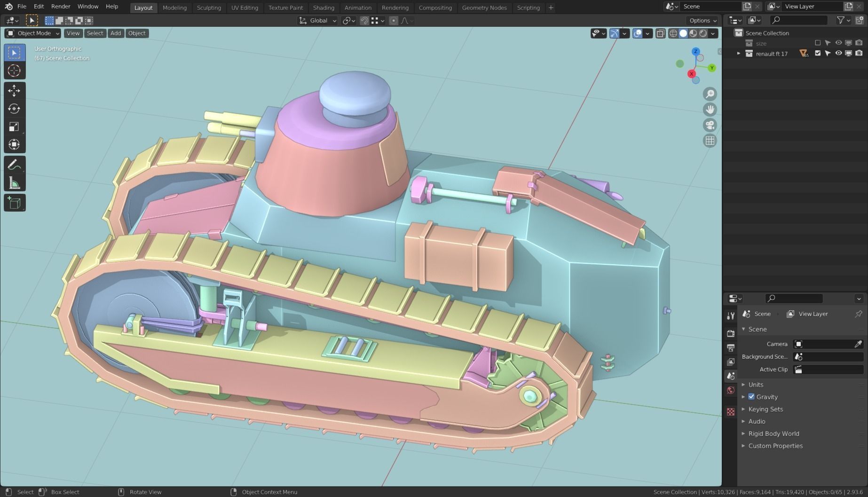Viewport: 868px width, 497px height.
Task: Open the viewport Add menu
Action: (116, 33)
